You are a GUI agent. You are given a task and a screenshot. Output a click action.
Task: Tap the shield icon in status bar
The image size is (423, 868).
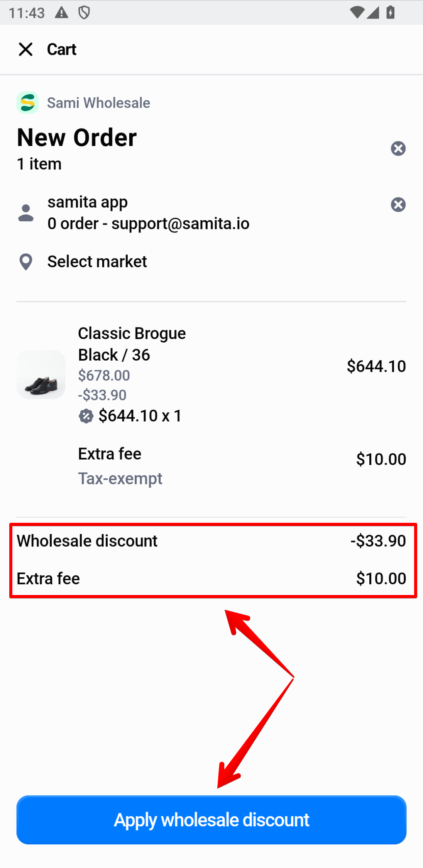[84, 13]
